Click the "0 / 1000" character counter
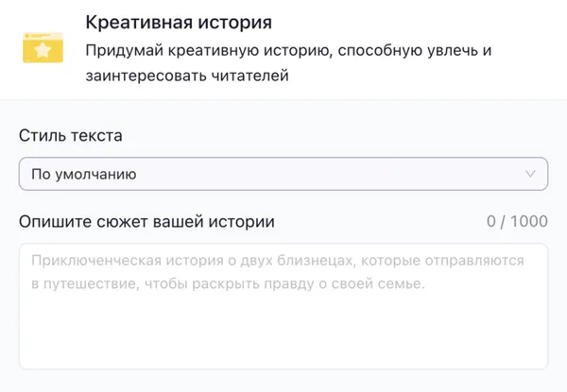 click(517, 222)
